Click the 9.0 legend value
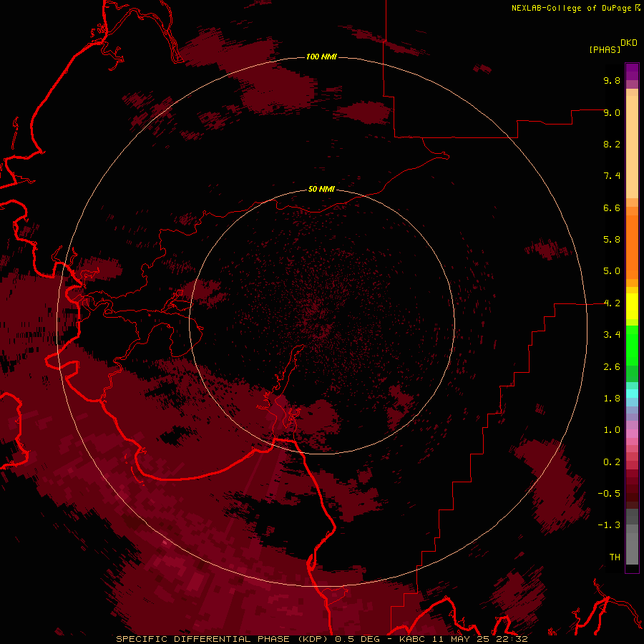 coord(612,112)
